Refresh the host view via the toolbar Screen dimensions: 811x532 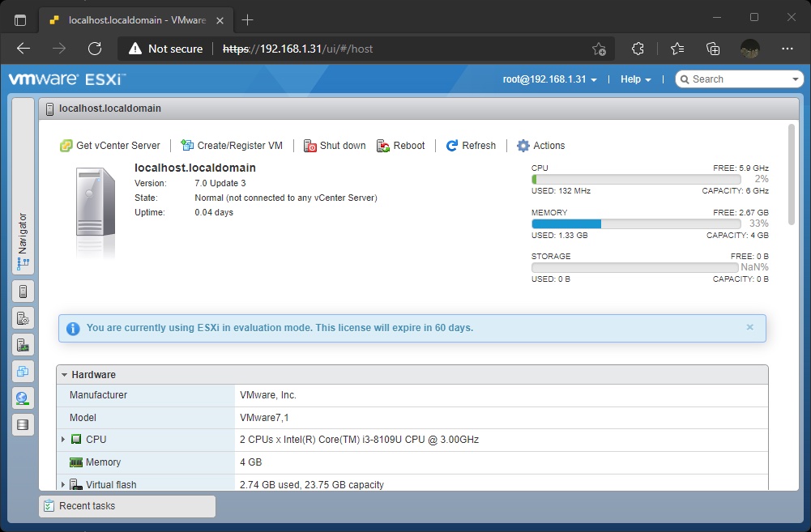(472, 146)
